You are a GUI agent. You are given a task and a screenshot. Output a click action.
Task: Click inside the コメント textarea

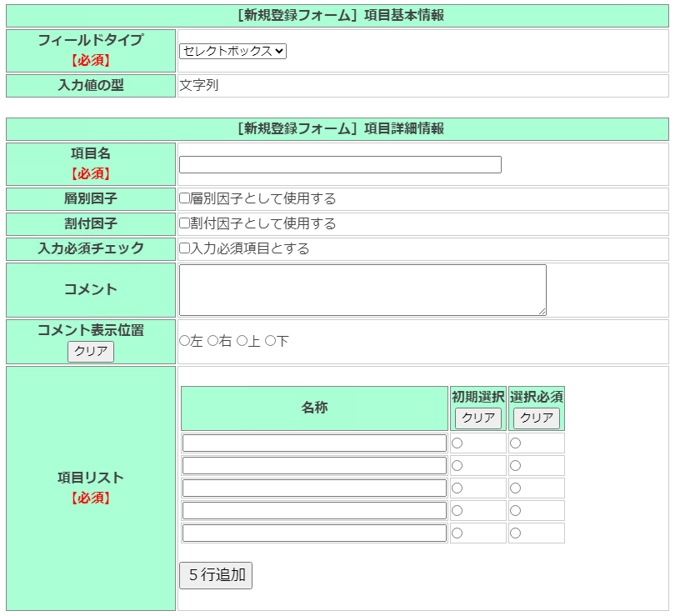coord(362,290)
